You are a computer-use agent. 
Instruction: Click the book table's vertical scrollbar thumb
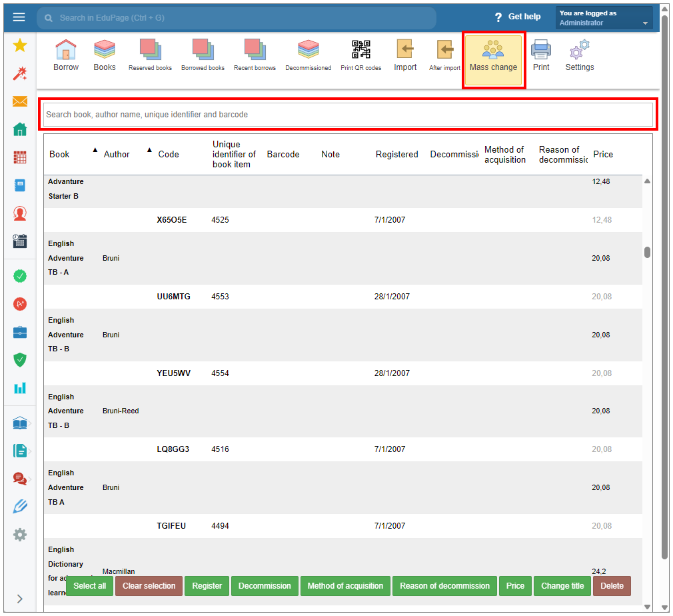[647, 252]
